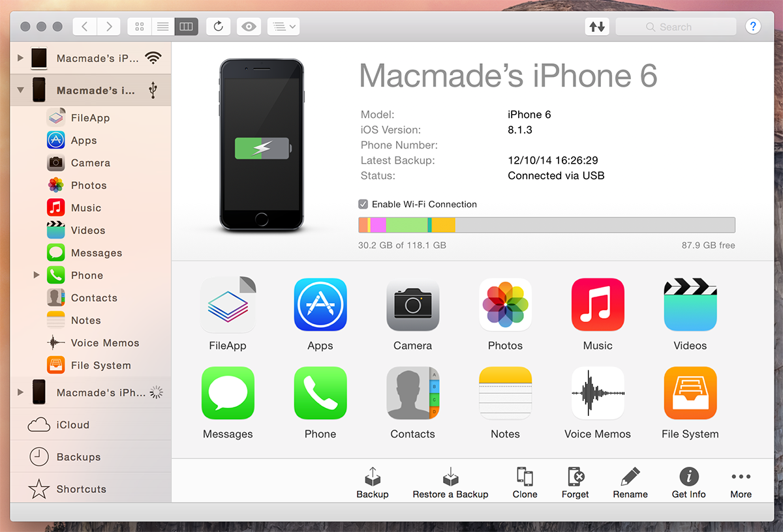The image size is (783, 532).
Task: Open Camera icon in main grid
Action: tap(412, 305)
